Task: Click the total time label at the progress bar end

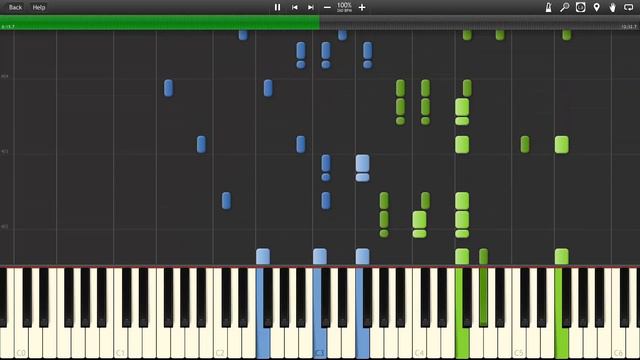Action: [x=629, y=27]
